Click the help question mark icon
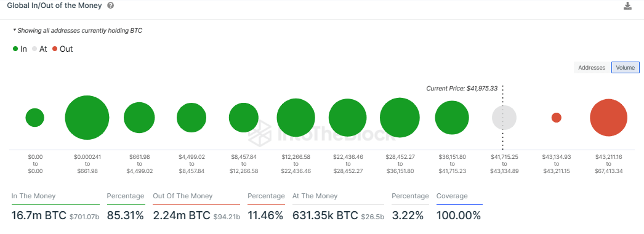The image size is (644, 234). pyautogui.click(x=110, y=6)
